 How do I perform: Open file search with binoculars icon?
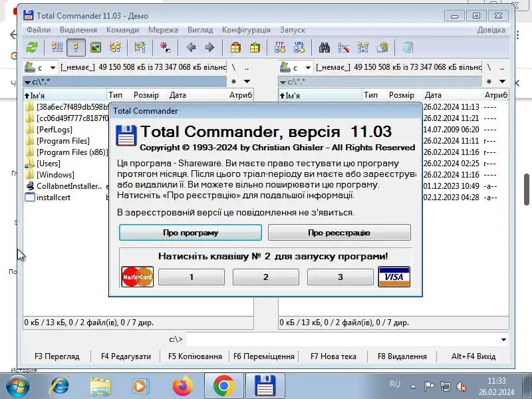click(325, 47)
